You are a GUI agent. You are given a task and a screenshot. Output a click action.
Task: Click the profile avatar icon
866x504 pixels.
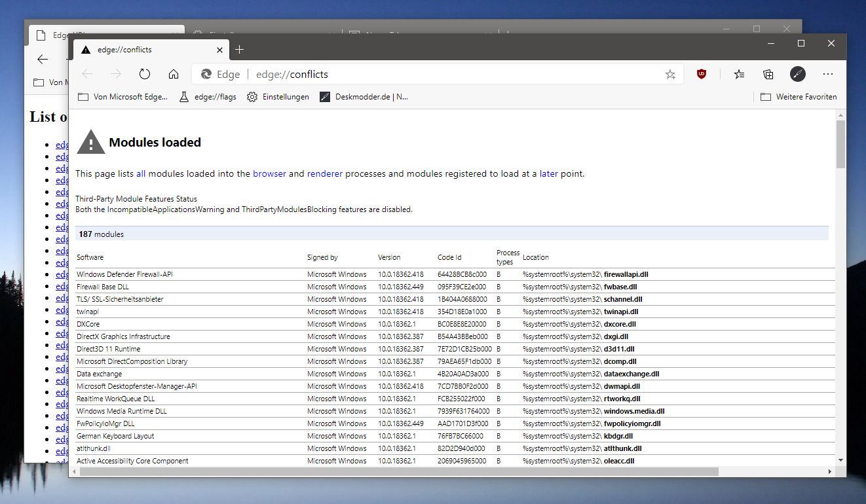797,74
